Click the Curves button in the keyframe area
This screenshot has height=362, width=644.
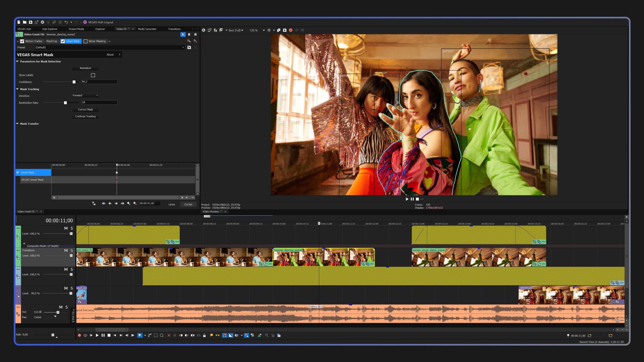click(x=188, y=204)
